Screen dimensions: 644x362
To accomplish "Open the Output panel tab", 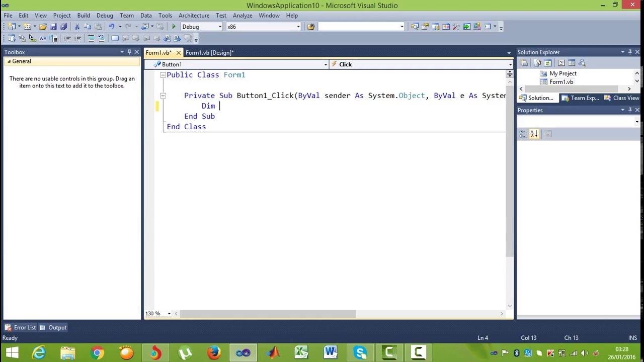I will point(53,327).
